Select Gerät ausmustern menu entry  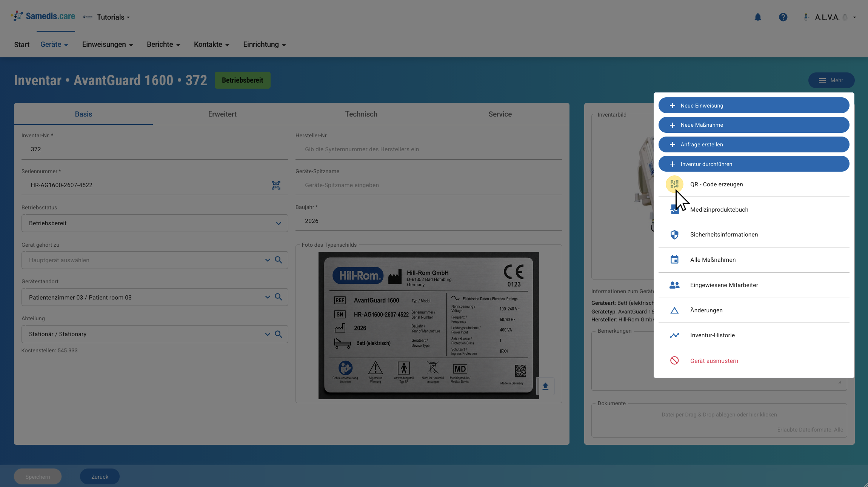coord(754,361)
